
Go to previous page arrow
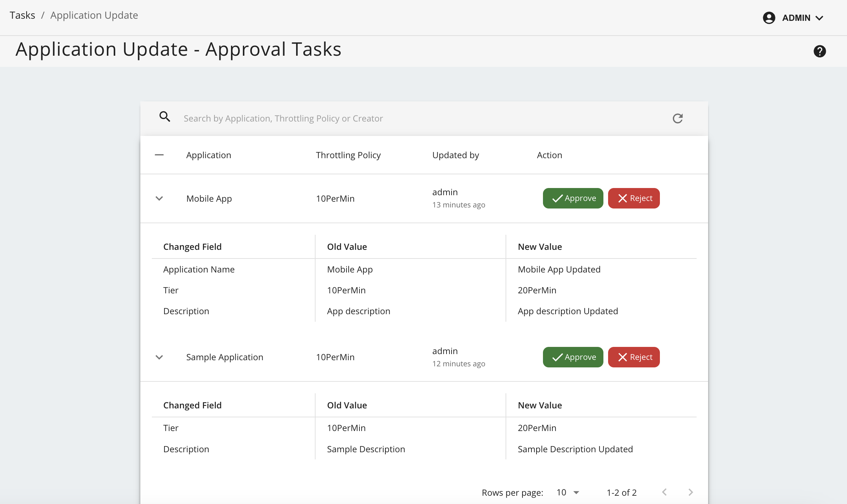[665, 492]
